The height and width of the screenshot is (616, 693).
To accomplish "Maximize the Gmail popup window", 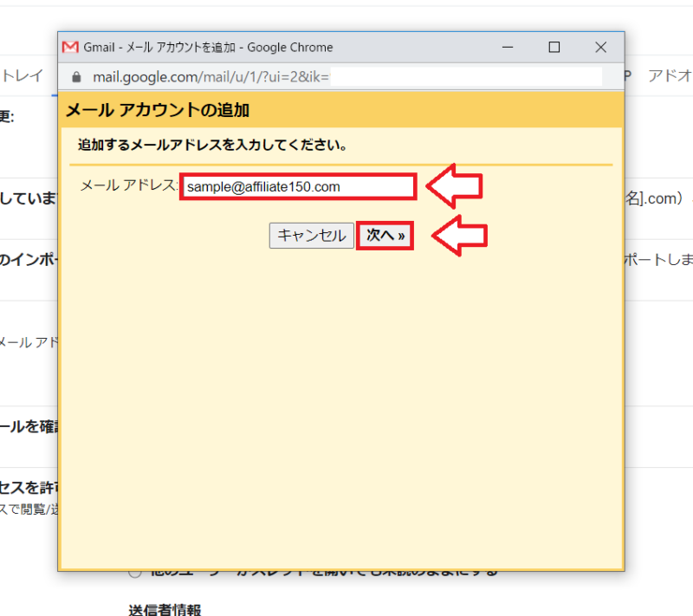I will tap(554, 47).
